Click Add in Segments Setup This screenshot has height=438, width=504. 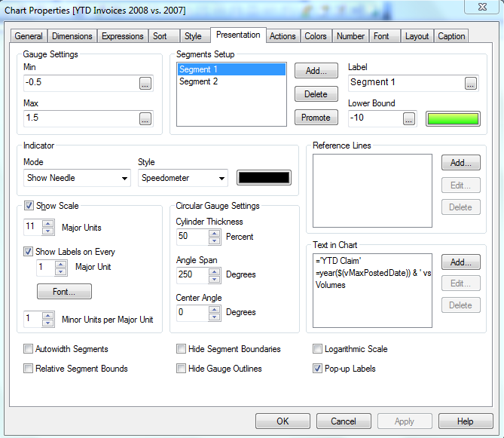click(x=316, y=70)
